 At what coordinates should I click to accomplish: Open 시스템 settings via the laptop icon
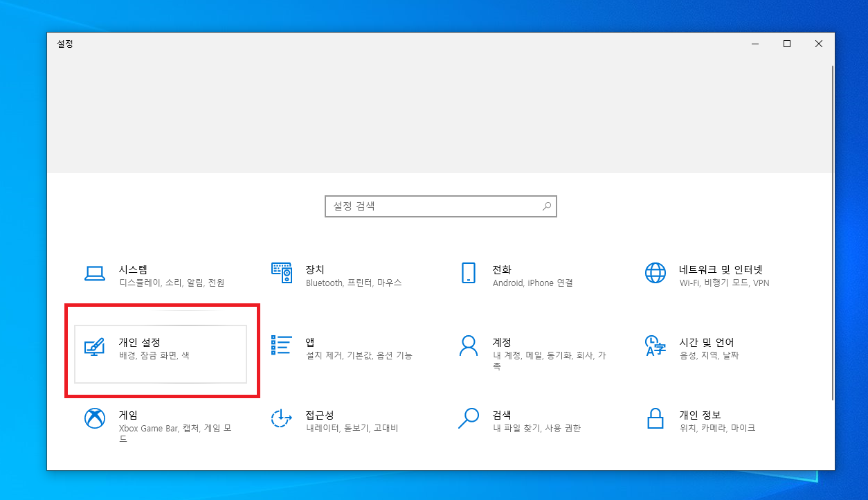pos(94,274)
